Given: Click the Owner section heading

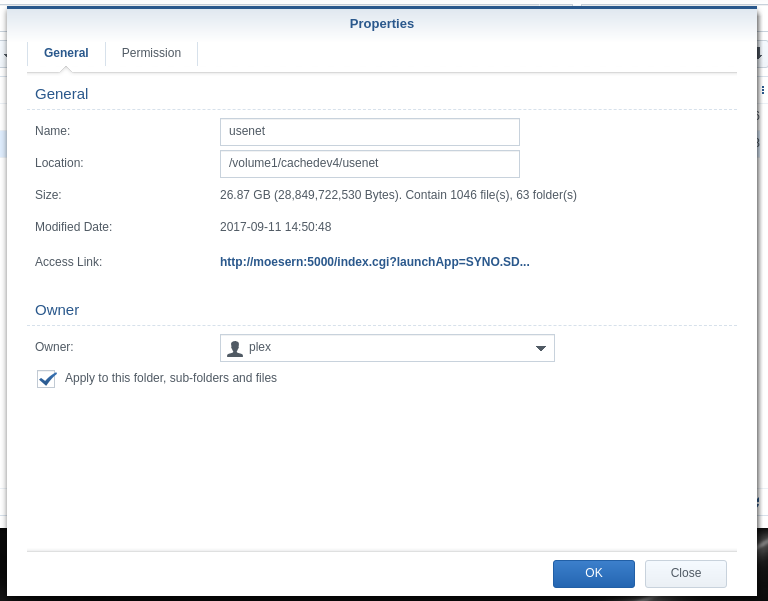Looking at the screenshot, I should tap(57, 310).
